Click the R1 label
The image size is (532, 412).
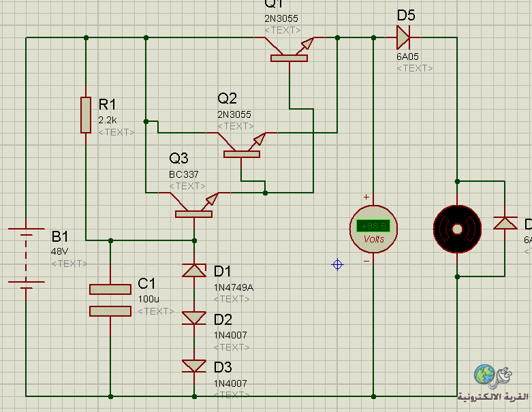(x=107, y=104)
